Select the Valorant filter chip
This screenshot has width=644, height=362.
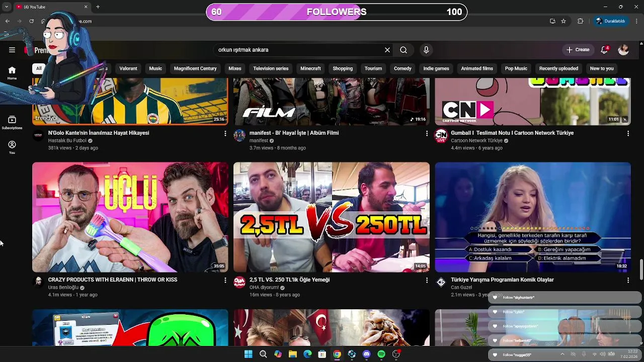(128, 68)
